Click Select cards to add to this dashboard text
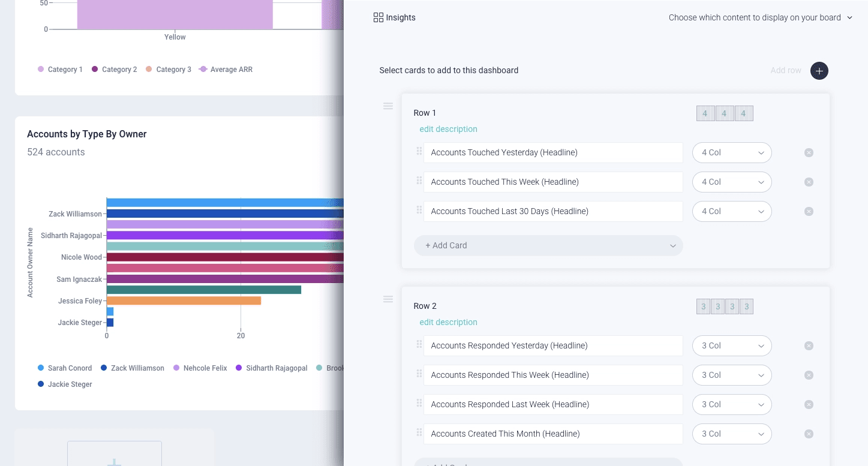This screenshot has width=868, height=466. click(449, 70)
